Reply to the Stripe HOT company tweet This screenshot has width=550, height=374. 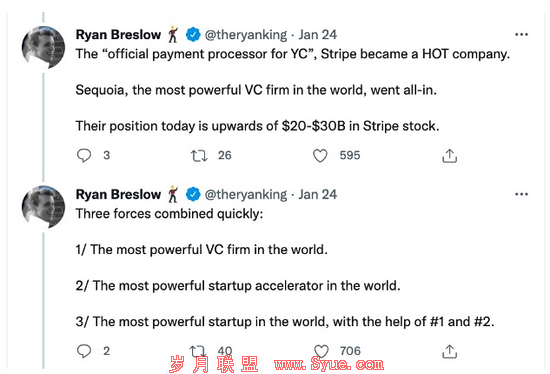84,155
